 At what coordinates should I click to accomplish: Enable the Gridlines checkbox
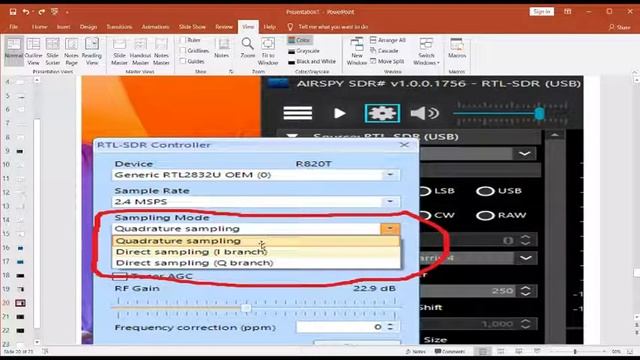pyautogui.click(x=183, y=51)
